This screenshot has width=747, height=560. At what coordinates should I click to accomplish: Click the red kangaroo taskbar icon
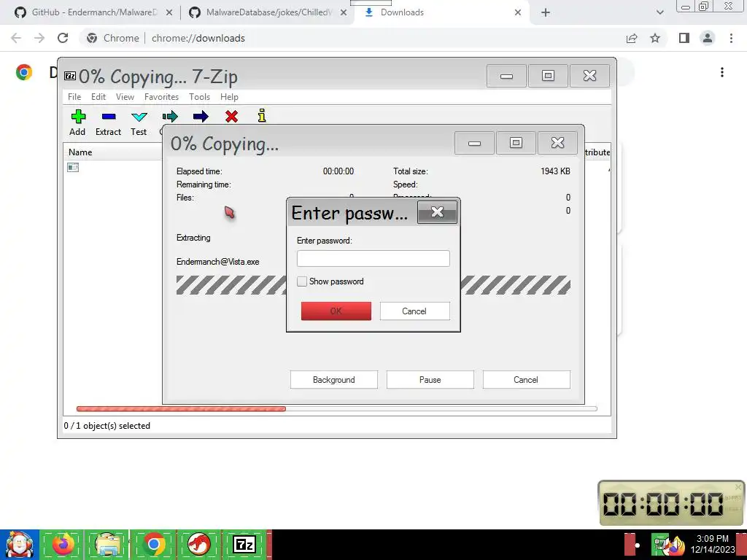click(x=198, y=544)
